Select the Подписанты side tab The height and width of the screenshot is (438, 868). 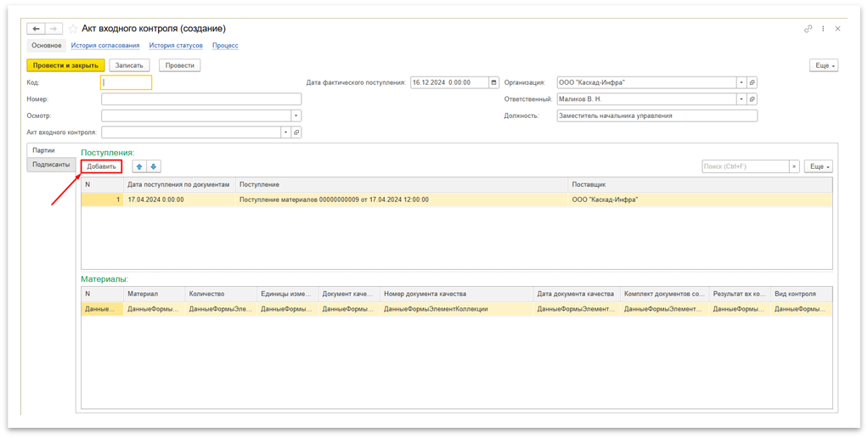click(x=50, y=165)
